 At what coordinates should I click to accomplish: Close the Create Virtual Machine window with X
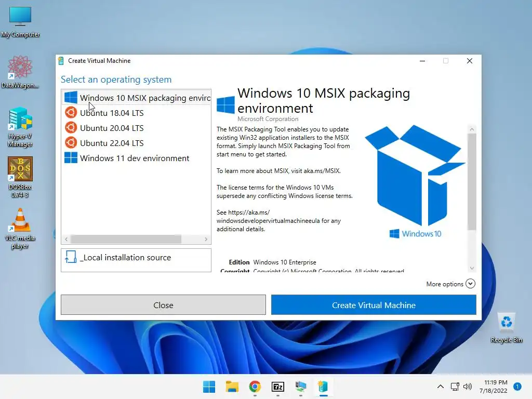[x=470, y=61]
